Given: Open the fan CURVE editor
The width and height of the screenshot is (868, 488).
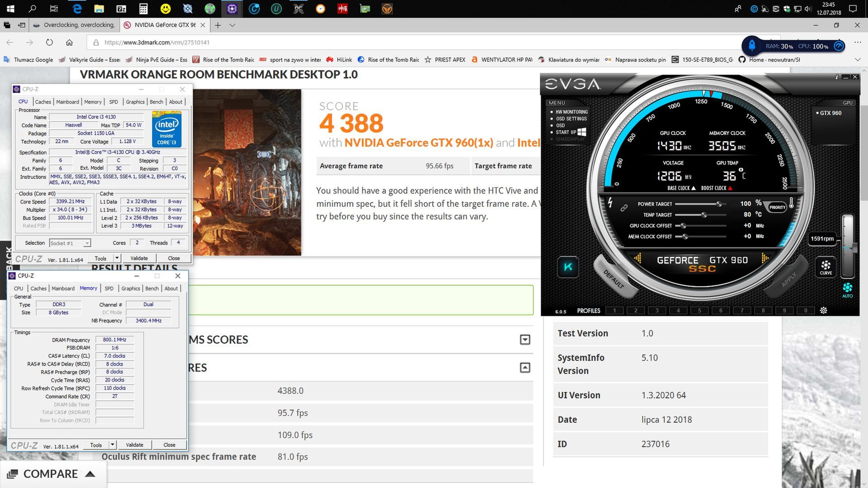Looking at the screenshot, I should 826,267.
